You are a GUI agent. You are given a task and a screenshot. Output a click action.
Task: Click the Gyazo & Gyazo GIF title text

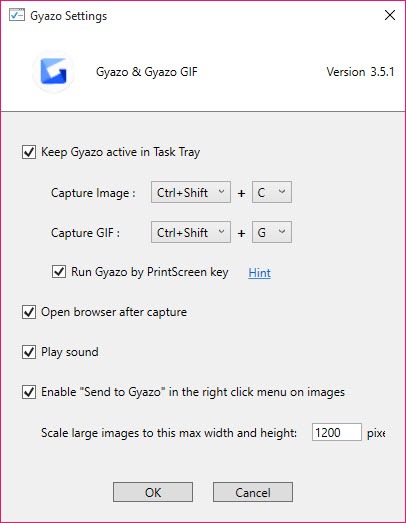147,72
